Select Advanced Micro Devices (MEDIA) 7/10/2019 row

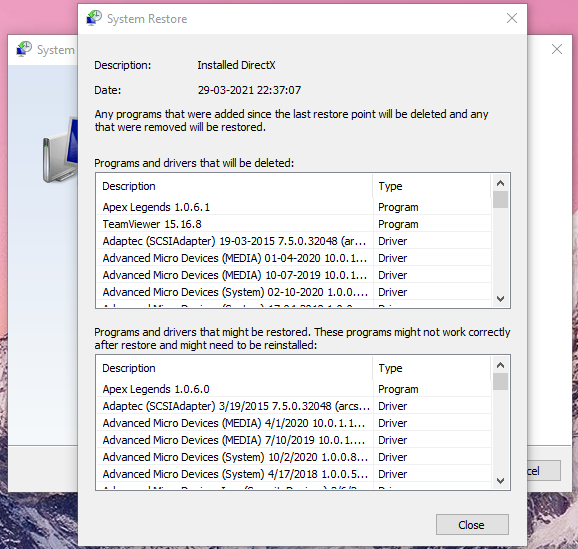[x=294, y=440]
